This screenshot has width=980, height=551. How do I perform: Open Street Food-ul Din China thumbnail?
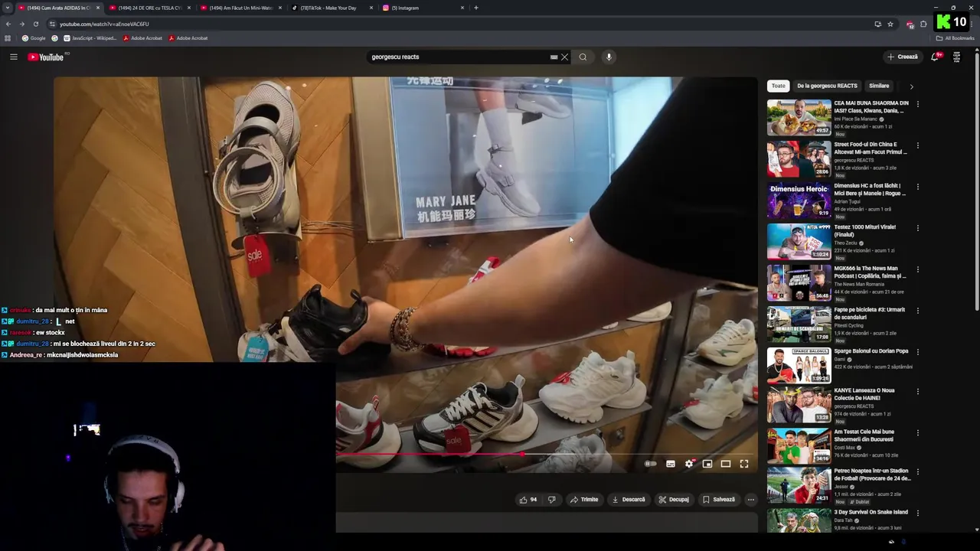[x=799, y=158]
